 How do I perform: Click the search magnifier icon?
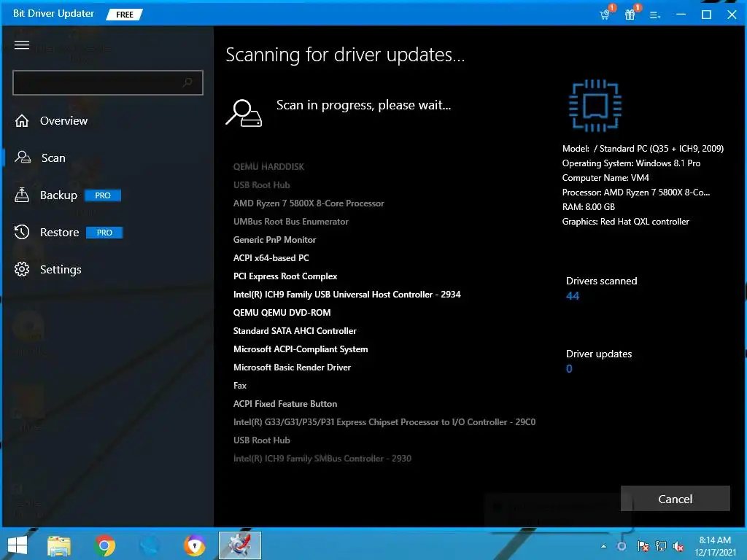pos(187,82)
